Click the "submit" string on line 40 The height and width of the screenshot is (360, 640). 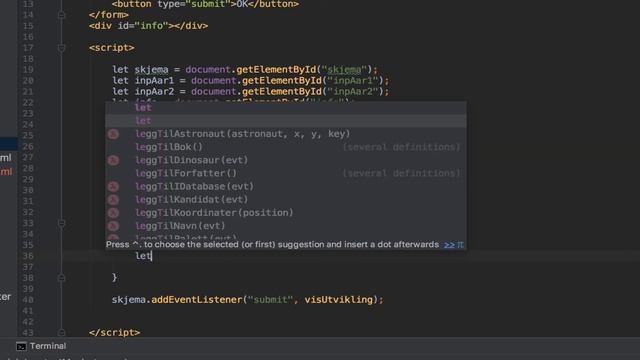coord(270,300)
